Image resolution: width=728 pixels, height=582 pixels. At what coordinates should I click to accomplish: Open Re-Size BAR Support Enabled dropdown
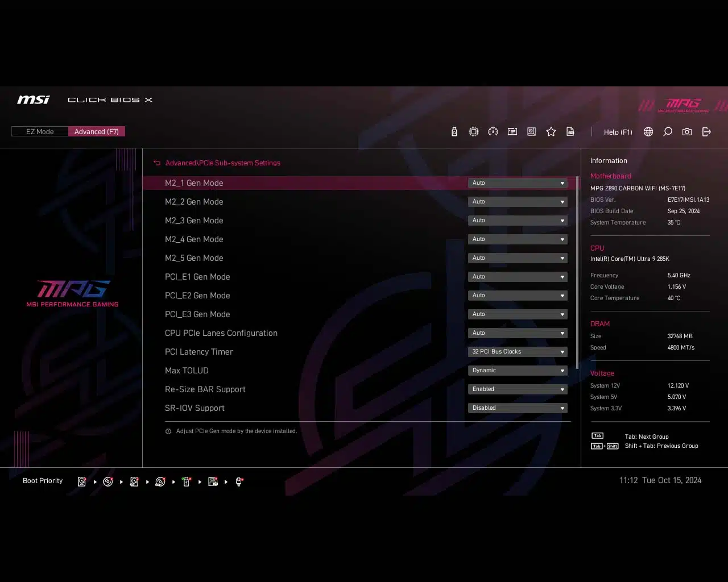point(518,389)
